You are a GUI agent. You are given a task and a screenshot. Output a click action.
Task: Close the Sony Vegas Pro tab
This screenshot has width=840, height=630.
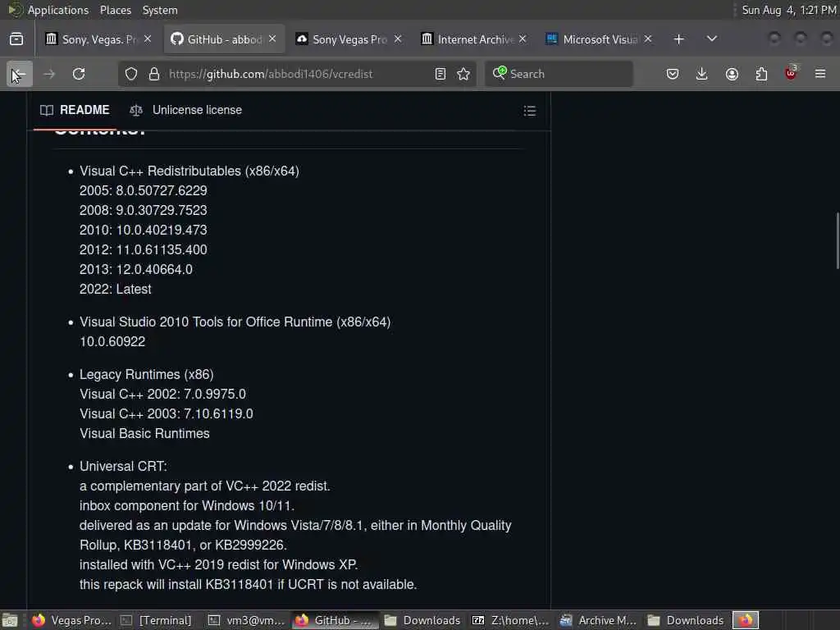point(398,39)
